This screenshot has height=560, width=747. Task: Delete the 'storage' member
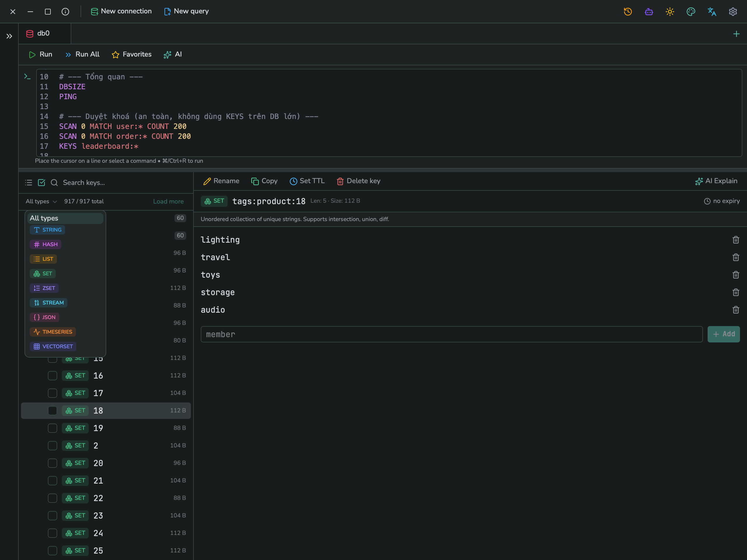tap(736, 292)
